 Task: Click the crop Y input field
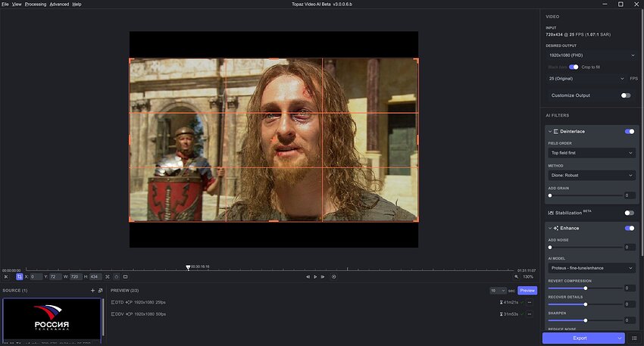(55, 276)
